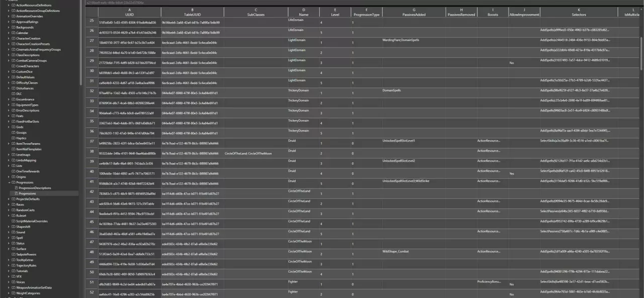Click the Name column header

click(x=303, y=13)
